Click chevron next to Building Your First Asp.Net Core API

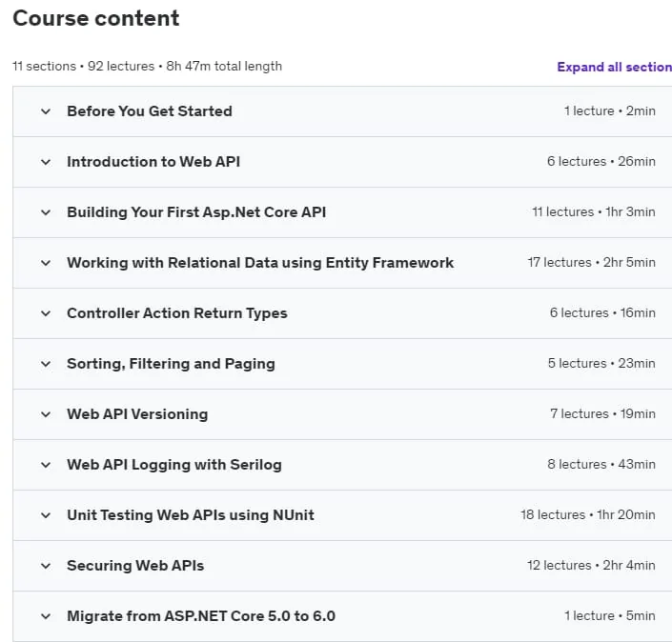pyautogui.click(x=46, y=212)
